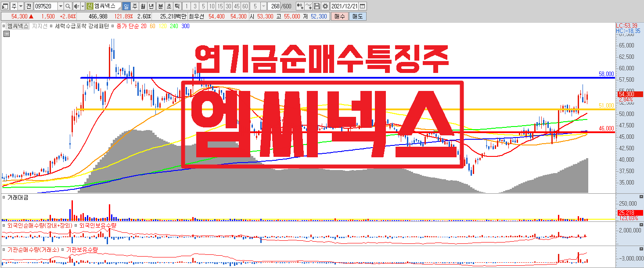This screenshot has width=644, height=268.
Task: Click the line indicator add icon
Action: pos(309,6)
